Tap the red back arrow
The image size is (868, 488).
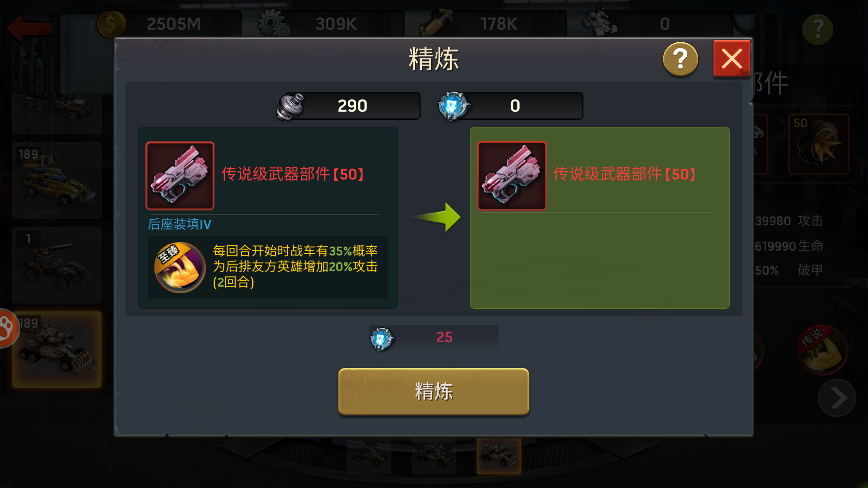click(30, 28)
